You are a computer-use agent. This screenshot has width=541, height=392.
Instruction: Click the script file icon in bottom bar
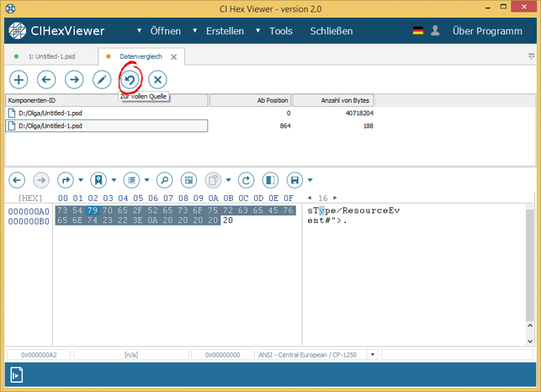(x=17, y=374)
